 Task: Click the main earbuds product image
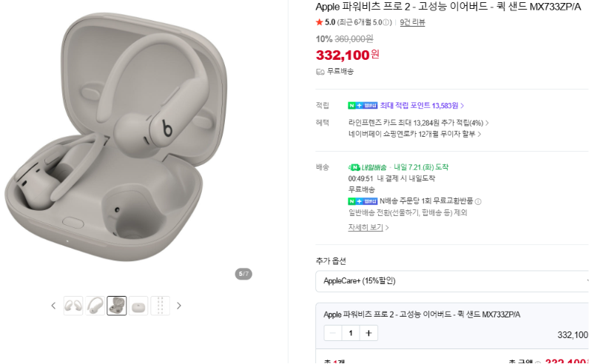tap(116, 137)
